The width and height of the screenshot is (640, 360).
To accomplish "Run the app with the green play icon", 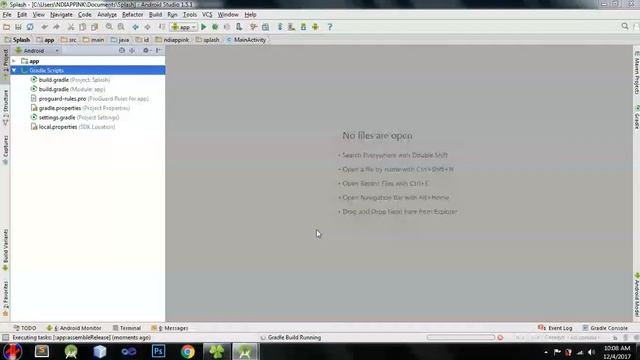I will pos(204,27).
